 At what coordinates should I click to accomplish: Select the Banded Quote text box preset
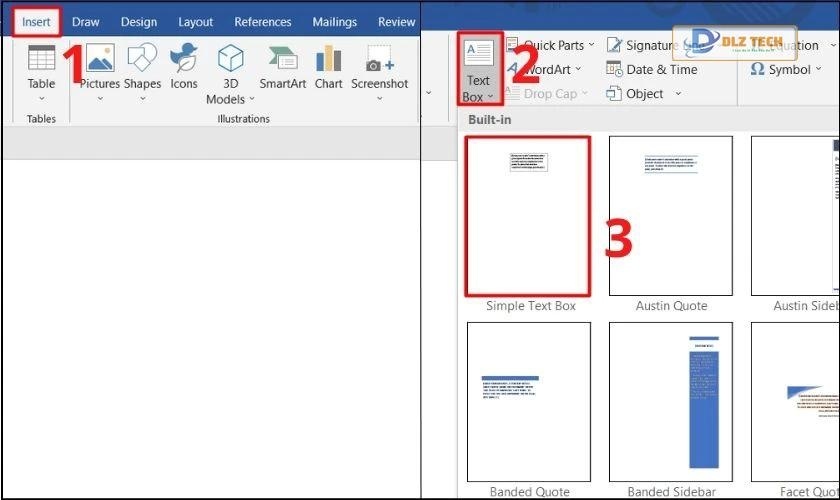[x=528, y=402]
